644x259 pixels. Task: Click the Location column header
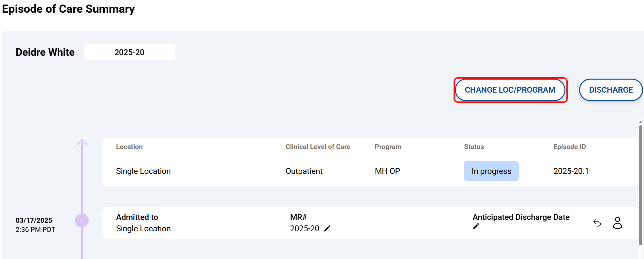point(129,147)
